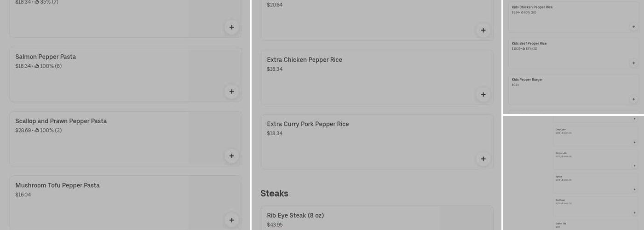This screenshot has height=230, width=644.
Task: Add Rootbeer to cart
Action: [635, 213]
